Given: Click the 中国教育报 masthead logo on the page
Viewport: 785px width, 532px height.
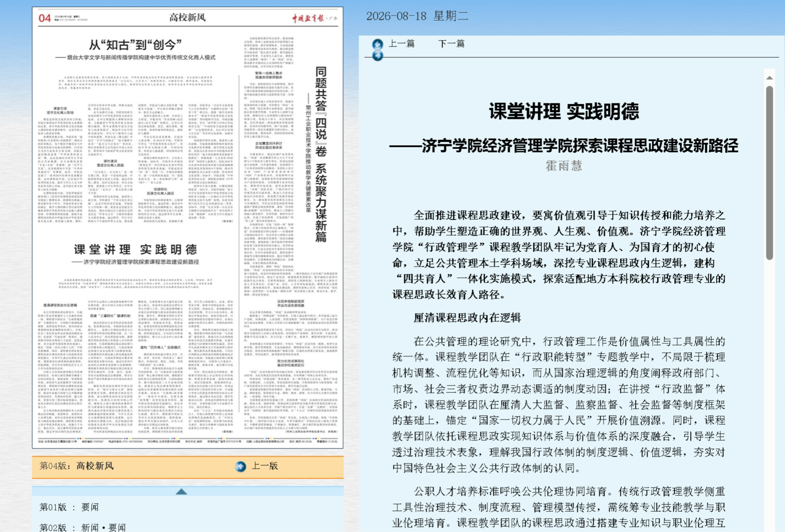Looking at the screenshot, I should 308,18.
